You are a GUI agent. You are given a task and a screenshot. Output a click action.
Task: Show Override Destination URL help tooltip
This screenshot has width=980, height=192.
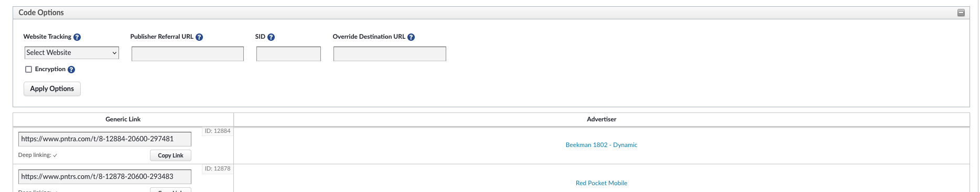(411, 37)
